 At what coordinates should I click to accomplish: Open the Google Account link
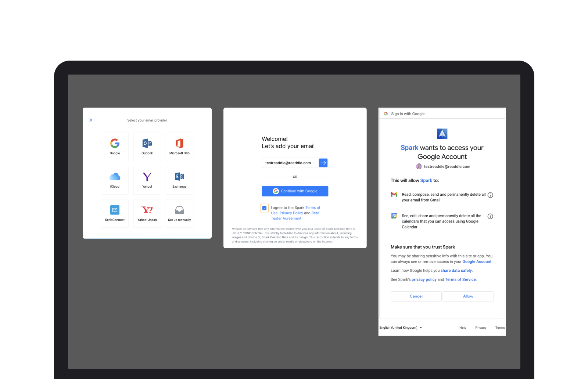click(477, 262)
